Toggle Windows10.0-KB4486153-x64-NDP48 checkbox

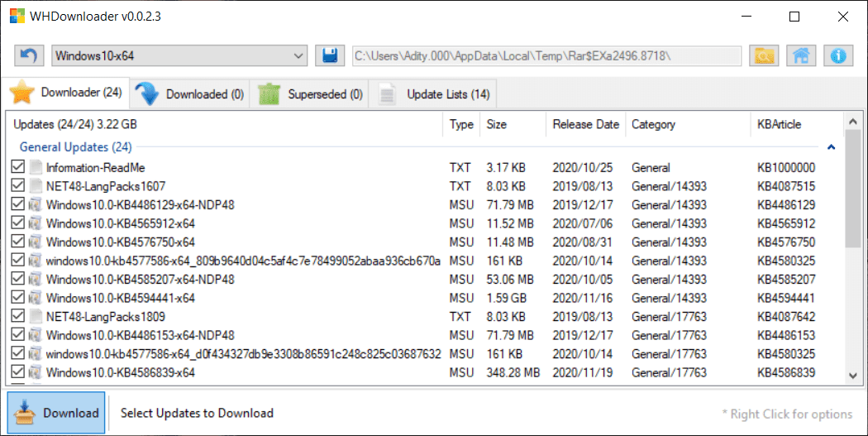(17, 334)
